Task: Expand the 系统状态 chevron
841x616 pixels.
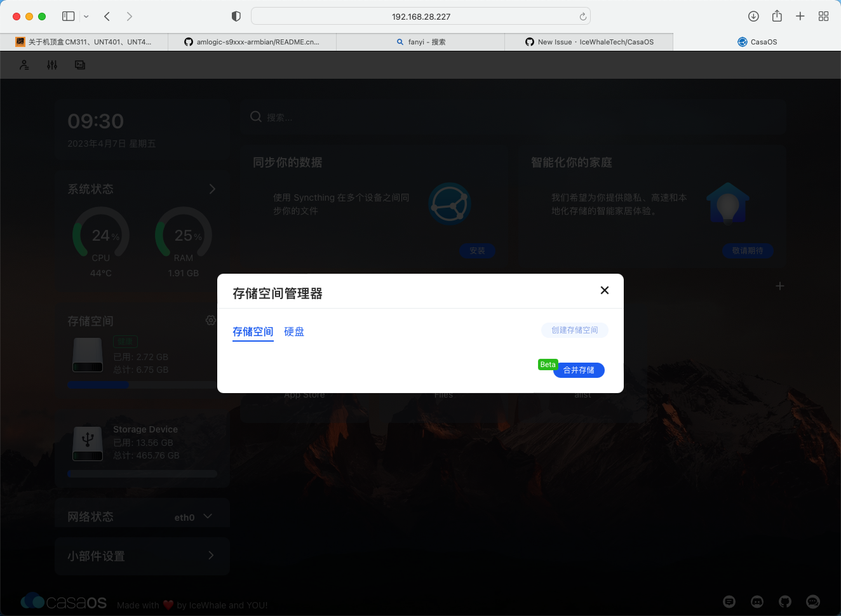Action: coord(212,189)
